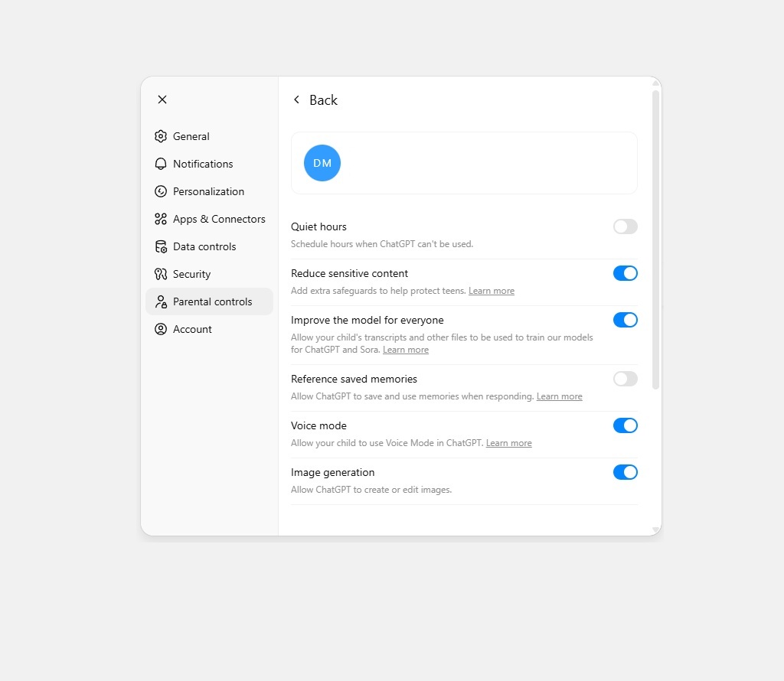
Task: Turn off Reduce sensitive content
Action: [x=625, y=273]
